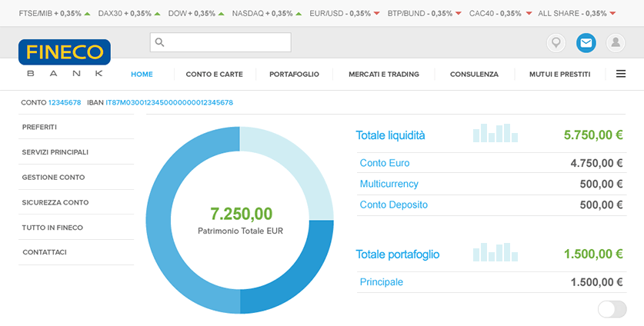Click NASDAQ green up arrow
Viewport: 644px width, 326px height.
(299, 14)
